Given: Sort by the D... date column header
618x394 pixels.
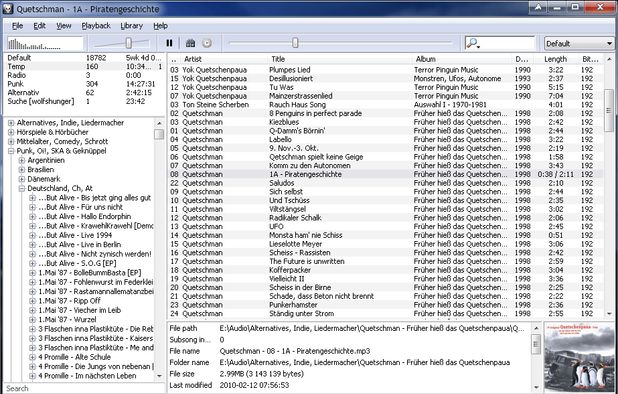Looking at the screenshot, I should (523, 59).
